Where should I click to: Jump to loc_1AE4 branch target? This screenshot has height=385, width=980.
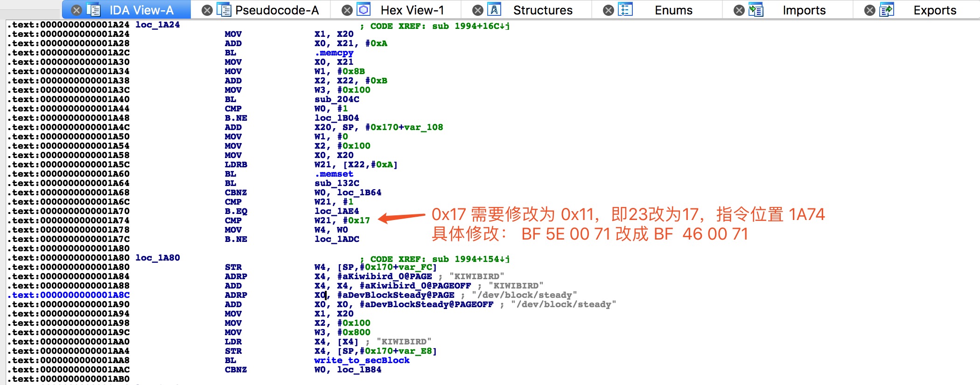[337, 211]
